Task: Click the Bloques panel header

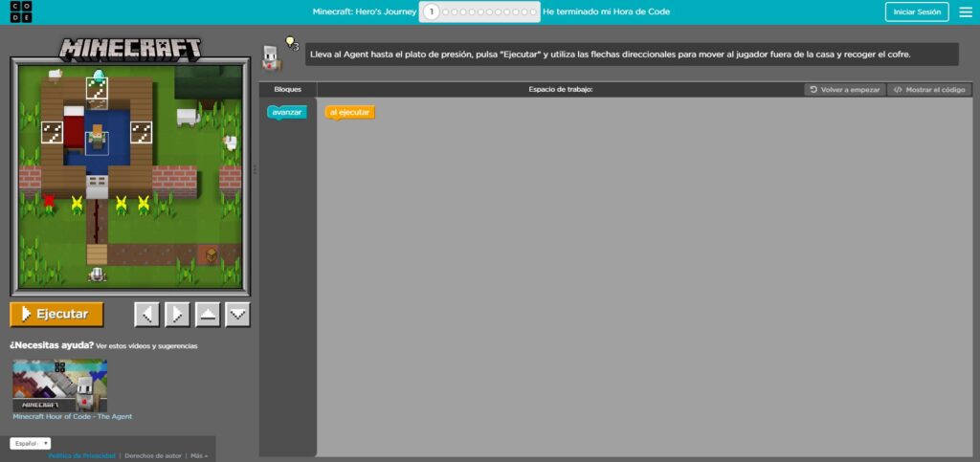Action: [287, 89]
